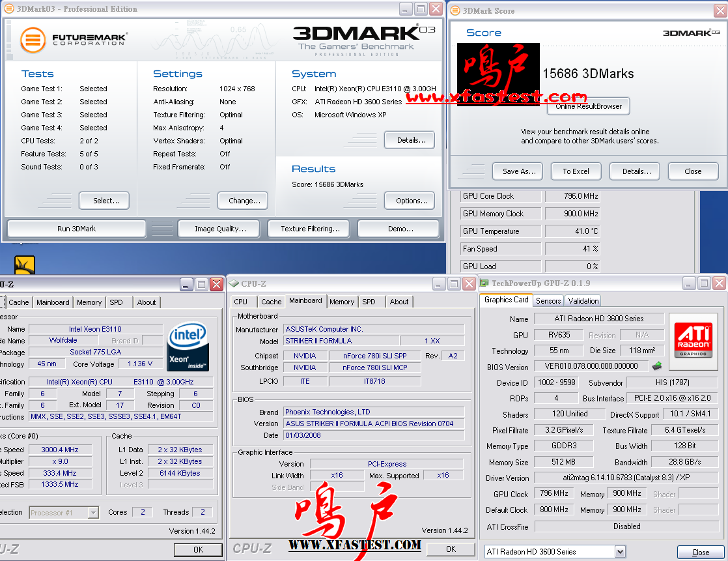Click the ATI Radeon Graphics logo in GPU-Z

[693, 340]
